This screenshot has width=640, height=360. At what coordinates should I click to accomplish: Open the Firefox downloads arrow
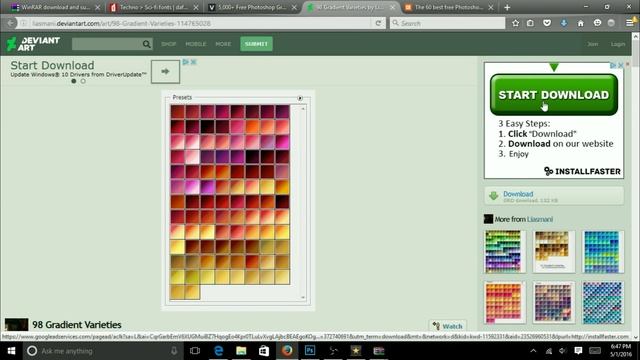point(564,23)
